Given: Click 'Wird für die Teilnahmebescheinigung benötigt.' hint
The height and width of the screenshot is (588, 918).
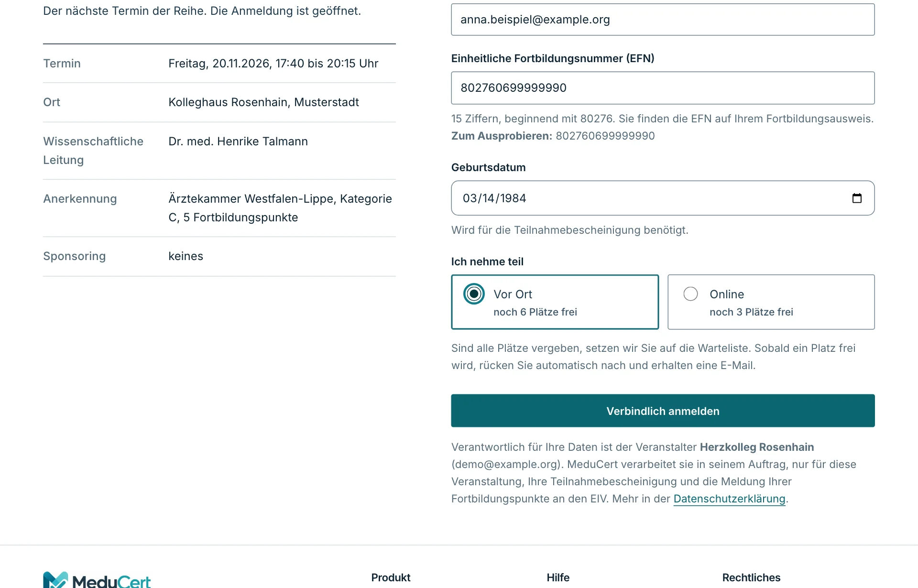Looking at the screenshot, I should [570, 230].
